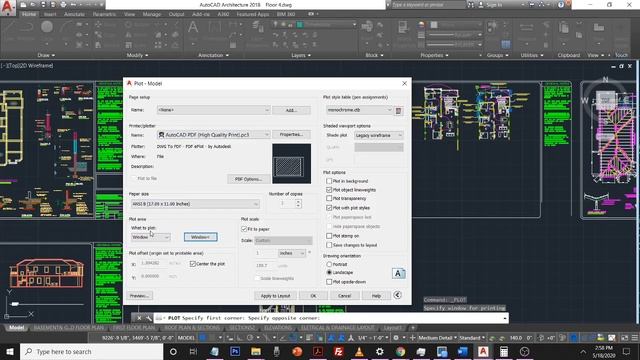Screen dimensions: 640x360
Task: Switch to the Output ribbon tab
Action: 176,14
